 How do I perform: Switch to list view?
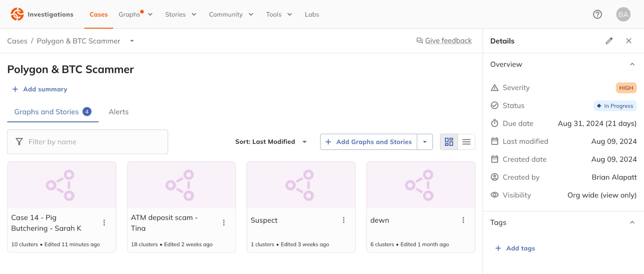pyautogui.click(x=466, y=142)
